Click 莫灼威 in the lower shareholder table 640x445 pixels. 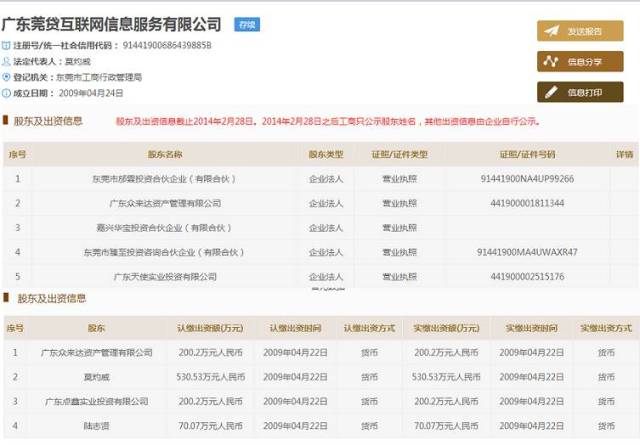96,377
